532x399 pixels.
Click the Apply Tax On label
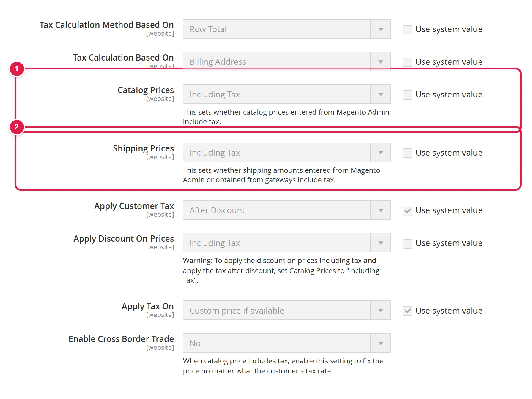click(x=148, y=306)
